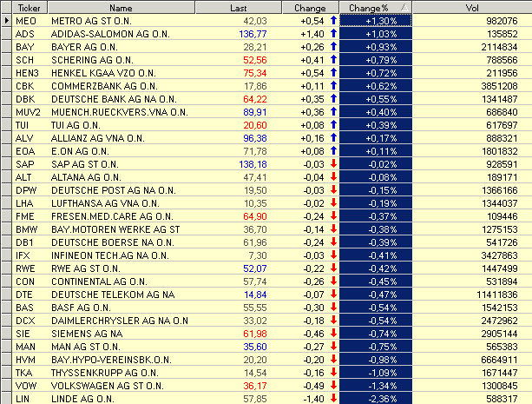
Task: Click the blue up arrow in METRO AG row
Action: 333,20
